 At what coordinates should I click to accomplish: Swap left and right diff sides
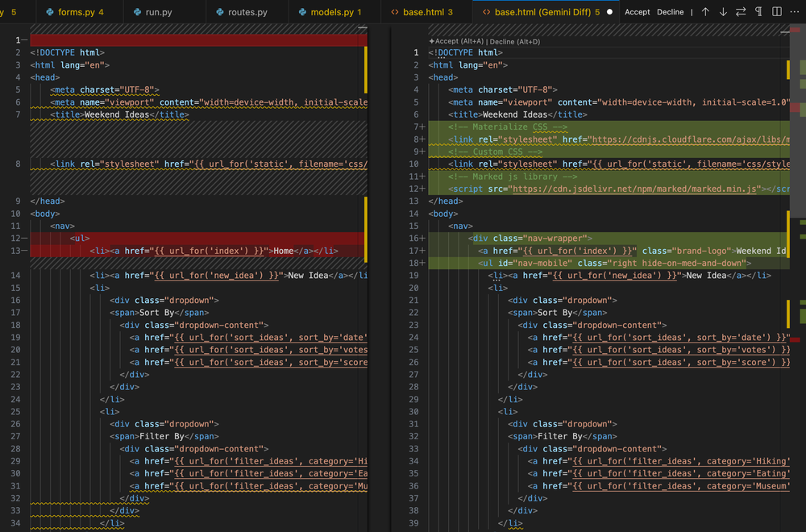(741, 12)
